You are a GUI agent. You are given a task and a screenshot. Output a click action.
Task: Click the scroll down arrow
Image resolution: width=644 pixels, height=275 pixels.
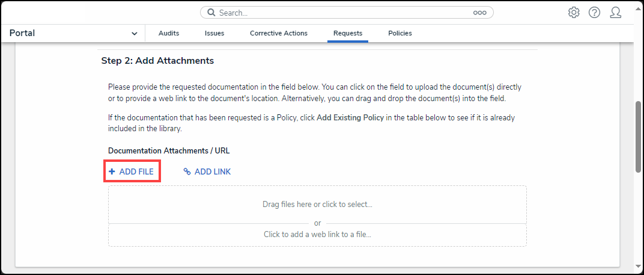[639, 266]
